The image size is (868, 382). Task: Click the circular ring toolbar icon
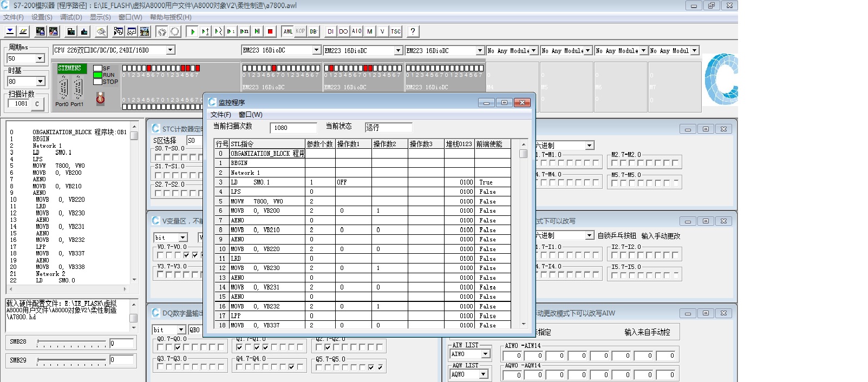tap(174, 31)
